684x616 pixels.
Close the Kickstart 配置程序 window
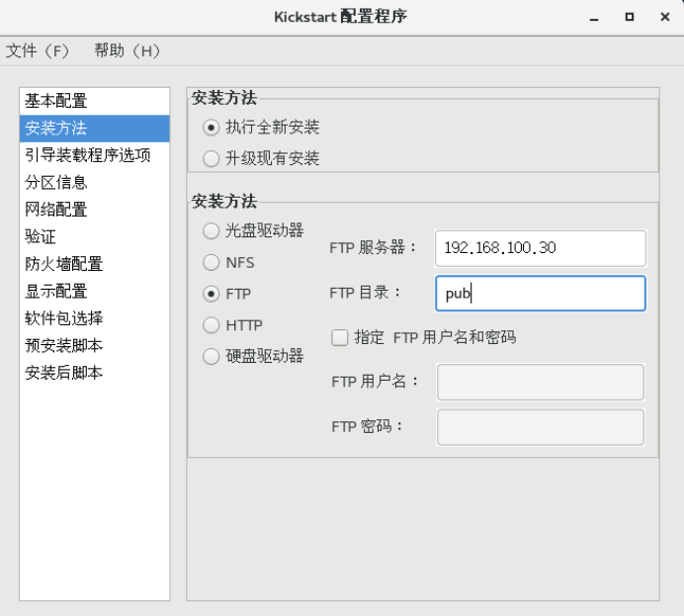(x=665, y=17)
